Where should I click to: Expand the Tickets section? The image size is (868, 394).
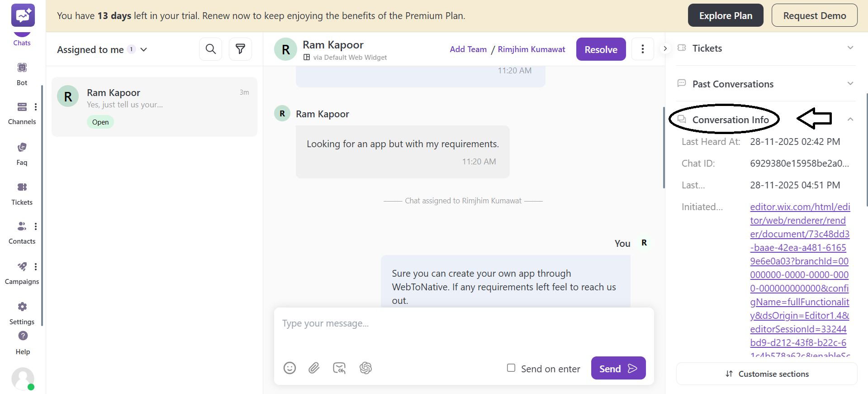coord(850,48)
